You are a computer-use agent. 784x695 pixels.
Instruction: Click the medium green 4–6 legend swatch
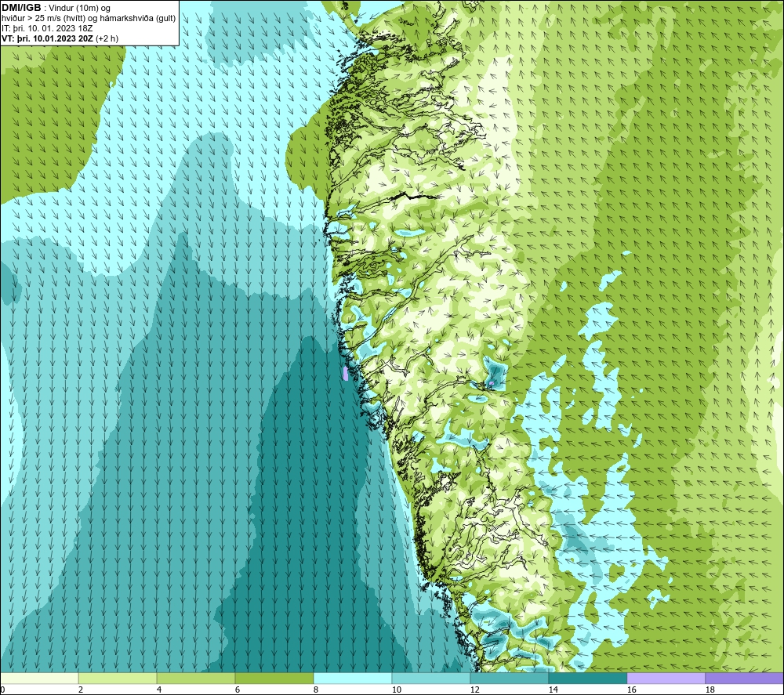point(195,678)
